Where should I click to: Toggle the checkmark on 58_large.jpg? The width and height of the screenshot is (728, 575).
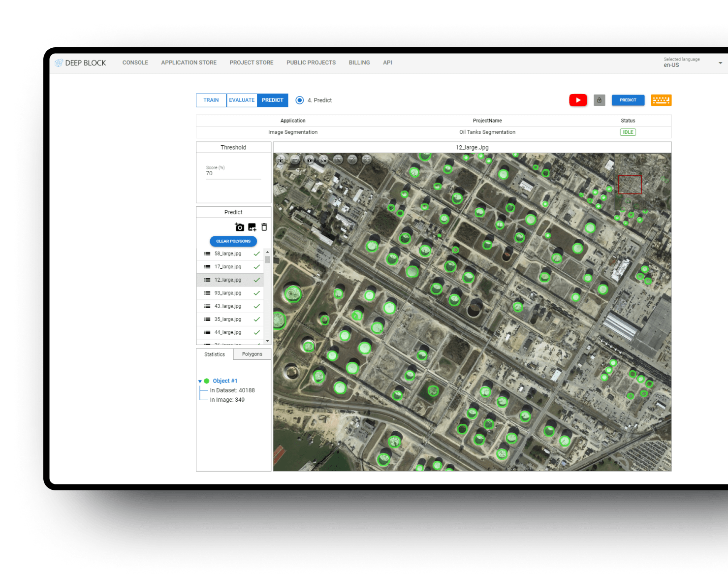256,254
